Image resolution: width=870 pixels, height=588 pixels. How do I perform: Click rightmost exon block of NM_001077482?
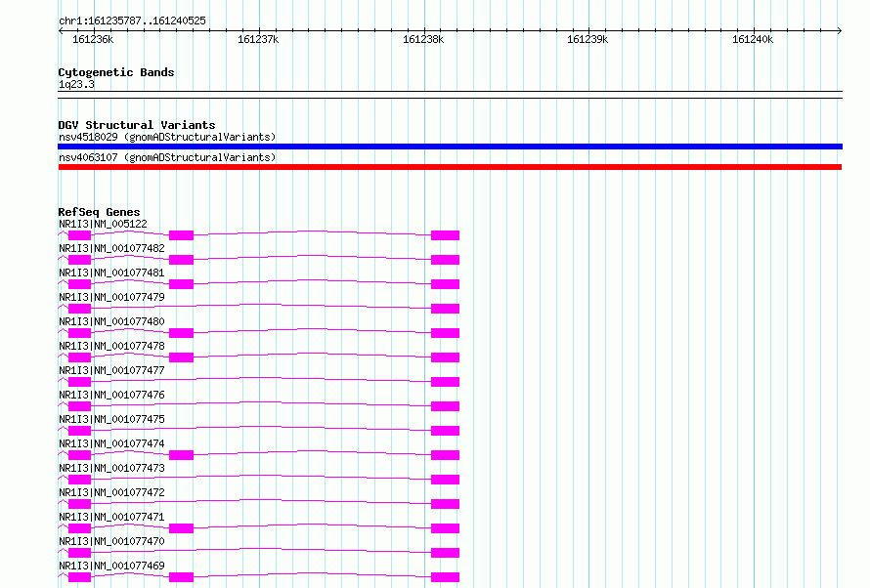[445, 260]
